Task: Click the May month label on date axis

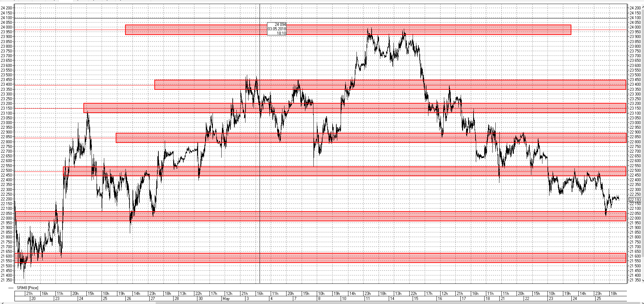Action: tap(226, 299)
